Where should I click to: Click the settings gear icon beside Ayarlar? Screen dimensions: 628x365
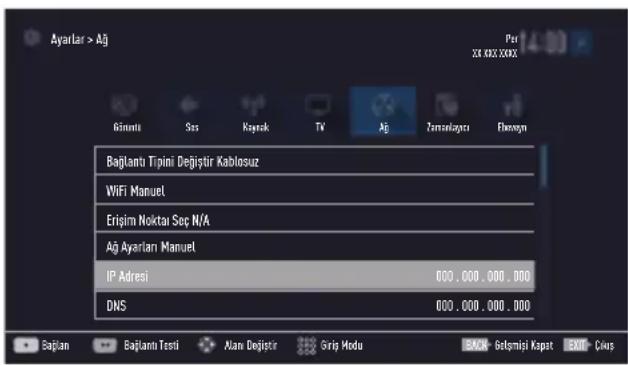32,38
